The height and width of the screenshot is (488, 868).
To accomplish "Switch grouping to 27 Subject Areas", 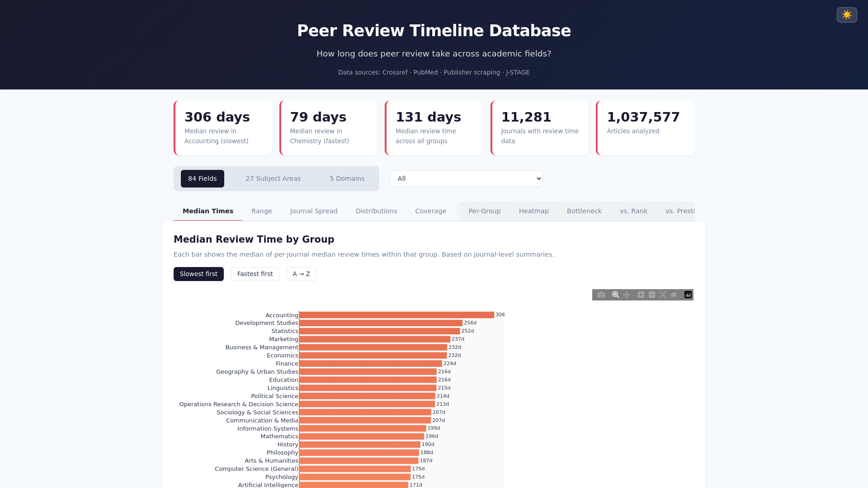I will coord(273,178).
